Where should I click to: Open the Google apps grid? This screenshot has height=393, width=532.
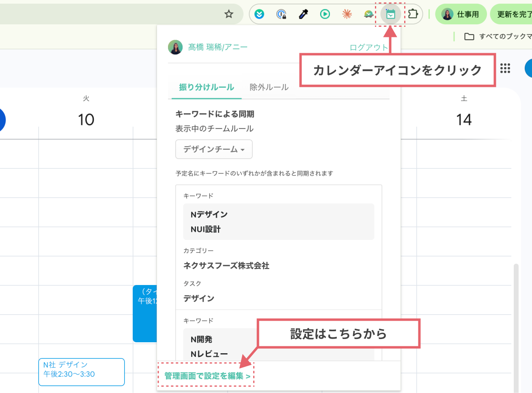[x=505, y=68]
